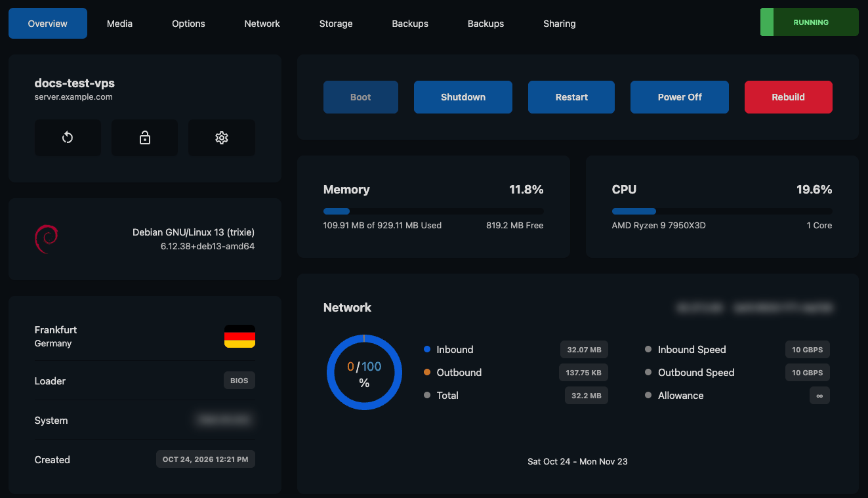Image resolution: width=868 pixels, height=498 pixels.
Task: Open the Options tab
Action: (x=188, y=24)
